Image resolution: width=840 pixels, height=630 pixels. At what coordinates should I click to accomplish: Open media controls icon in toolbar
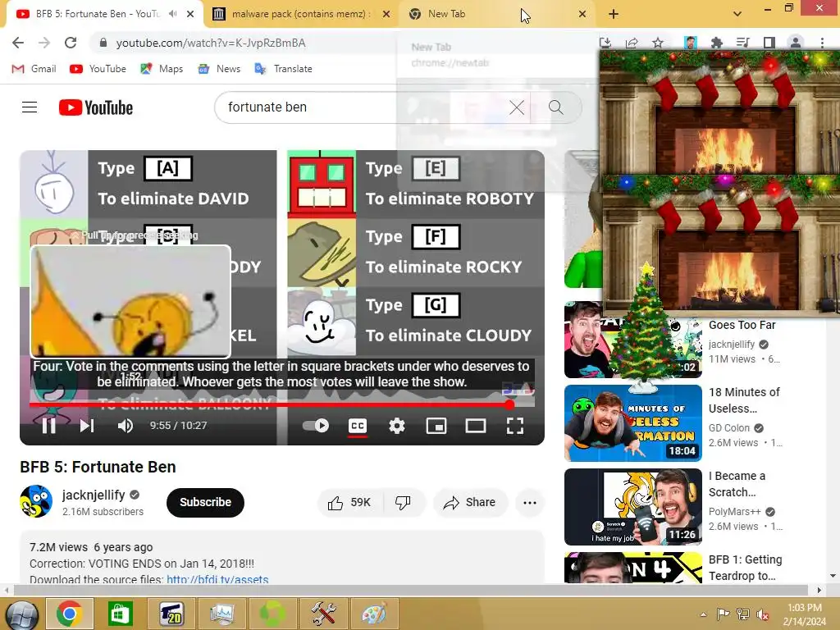742,43
